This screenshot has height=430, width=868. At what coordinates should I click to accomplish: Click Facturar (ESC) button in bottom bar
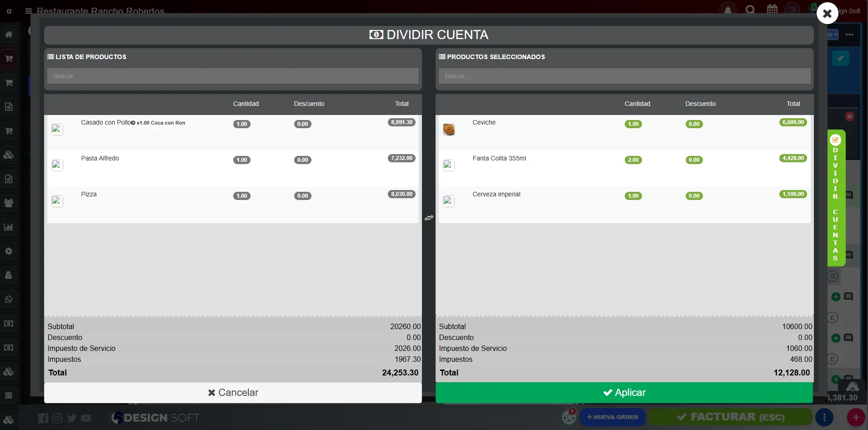pyautogui.click(x=730, y=417)
